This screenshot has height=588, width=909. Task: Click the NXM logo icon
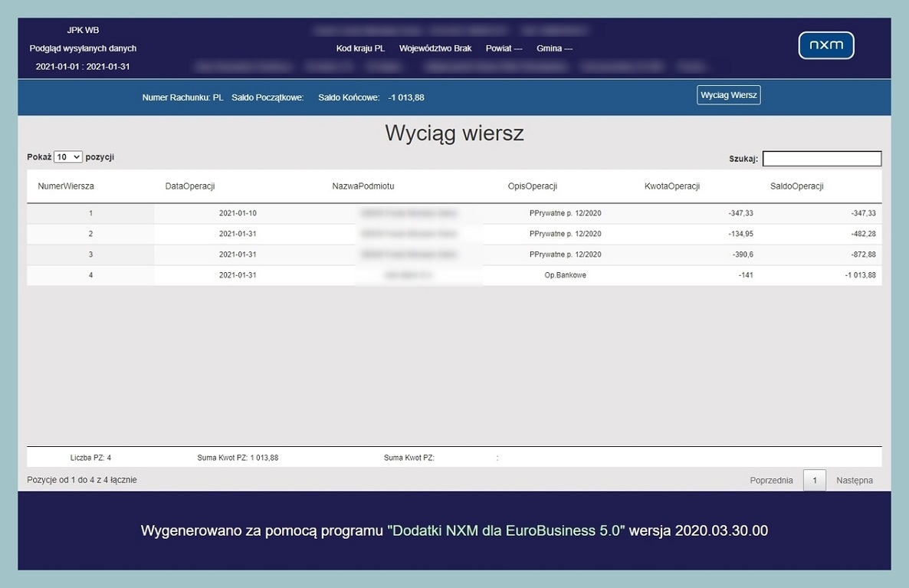coord(826,45)
